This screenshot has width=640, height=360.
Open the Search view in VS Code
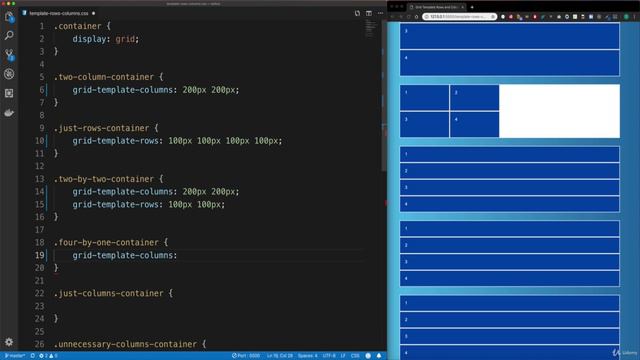click(x=9, y=35)
